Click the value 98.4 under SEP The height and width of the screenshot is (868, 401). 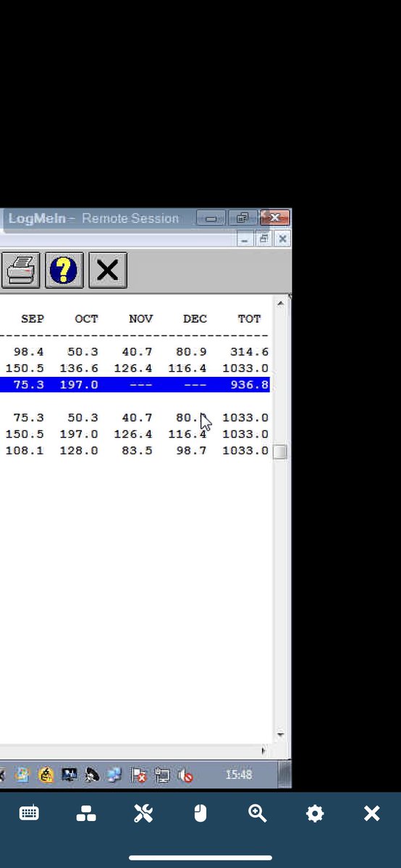click(x=29, y=352)
